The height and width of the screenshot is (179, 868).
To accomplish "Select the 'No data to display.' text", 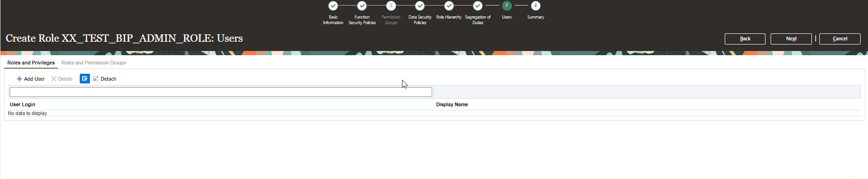I will [x=28, y=113].
